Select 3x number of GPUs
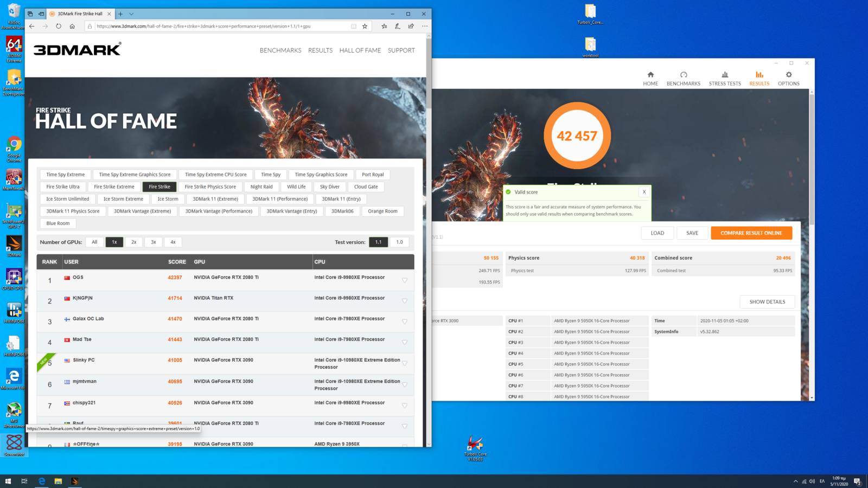Screen dimensions: 868x488 [154, 242]
